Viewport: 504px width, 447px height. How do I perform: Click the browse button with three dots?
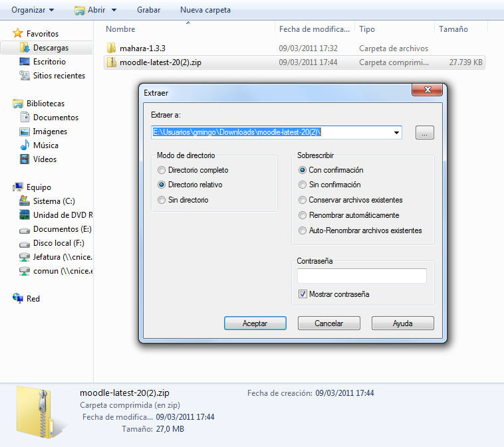point(424,133)
